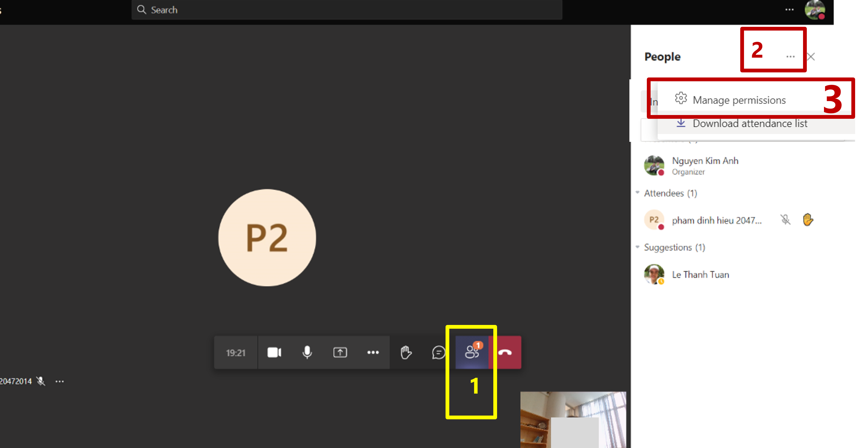Hang up the call

505,352
